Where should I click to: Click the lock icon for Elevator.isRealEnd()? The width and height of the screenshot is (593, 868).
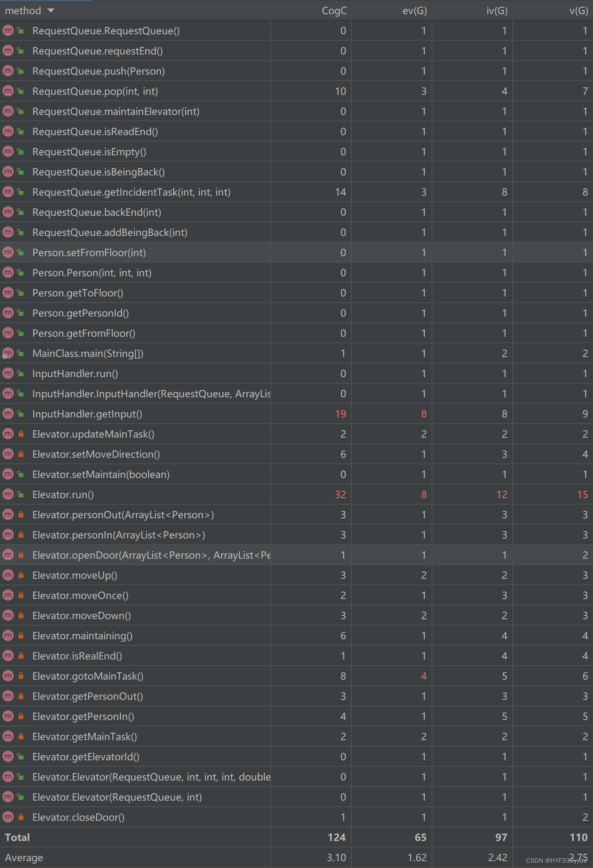pos(21,656)
